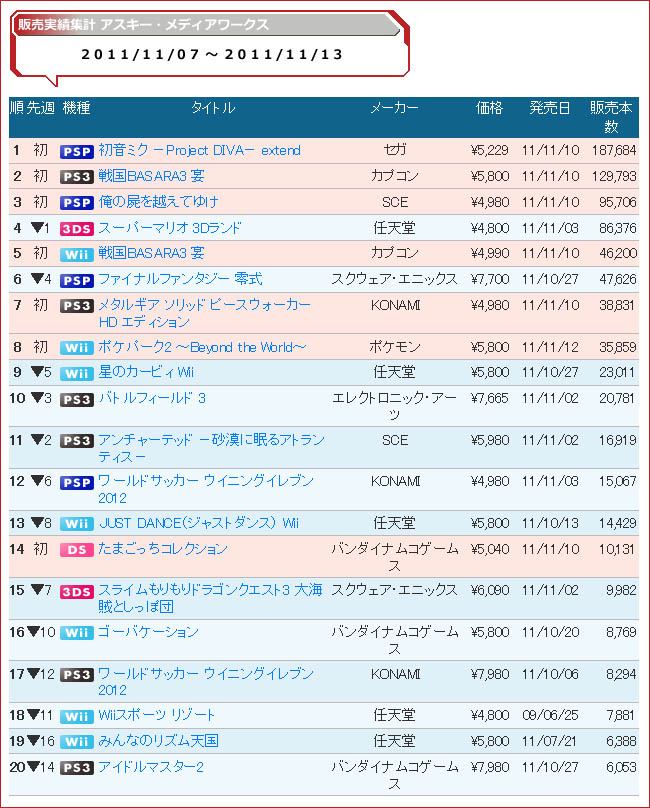
Task: Open ゴーバケーション title link
Action: [148, 632]
